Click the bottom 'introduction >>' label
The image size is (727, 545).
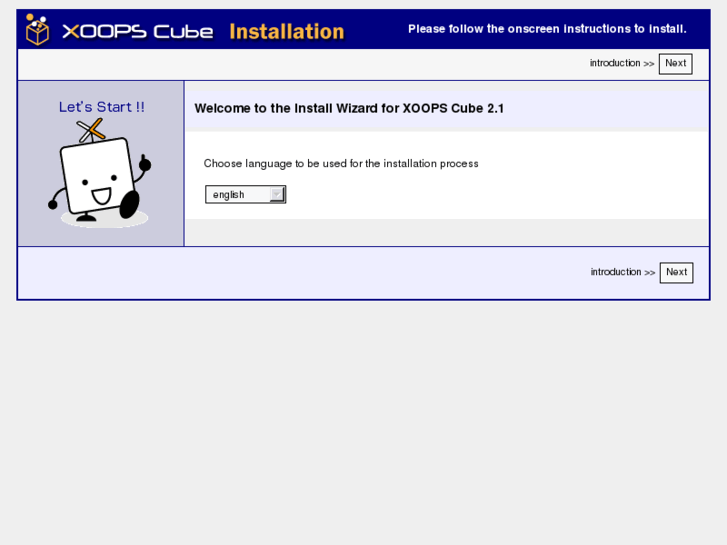623,272
